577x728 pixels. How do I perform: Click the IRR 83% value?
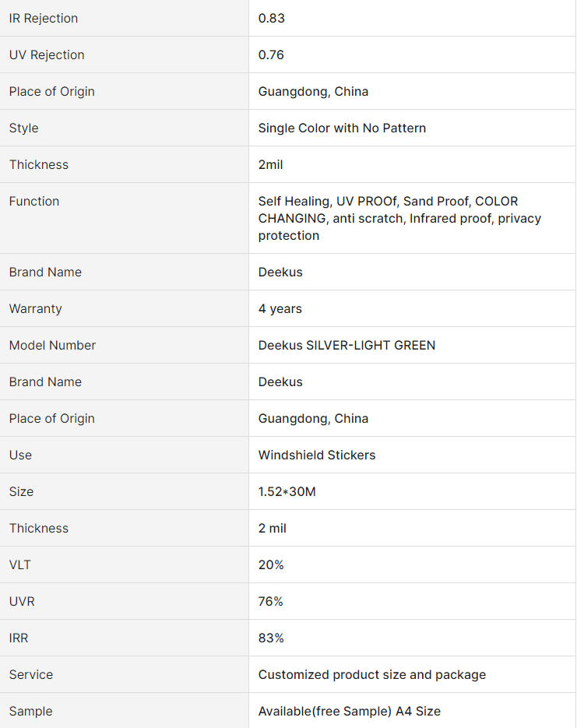271,638
